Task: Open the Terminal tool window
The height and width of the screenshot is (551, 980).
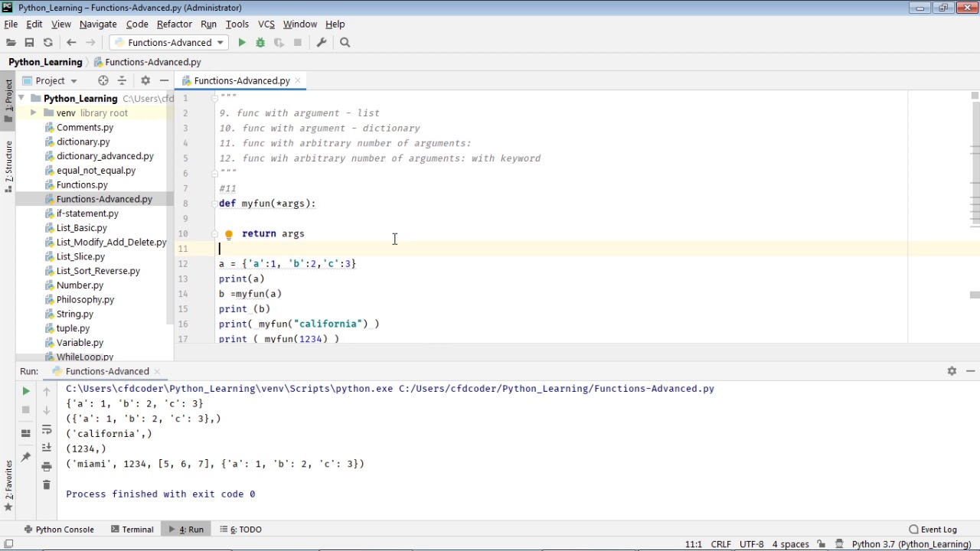Action: (x=132, y=530)
